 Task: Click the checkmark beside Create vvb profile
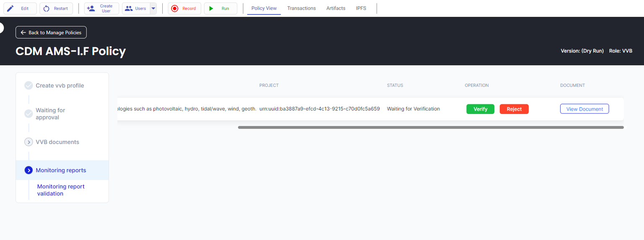[29, 85]
